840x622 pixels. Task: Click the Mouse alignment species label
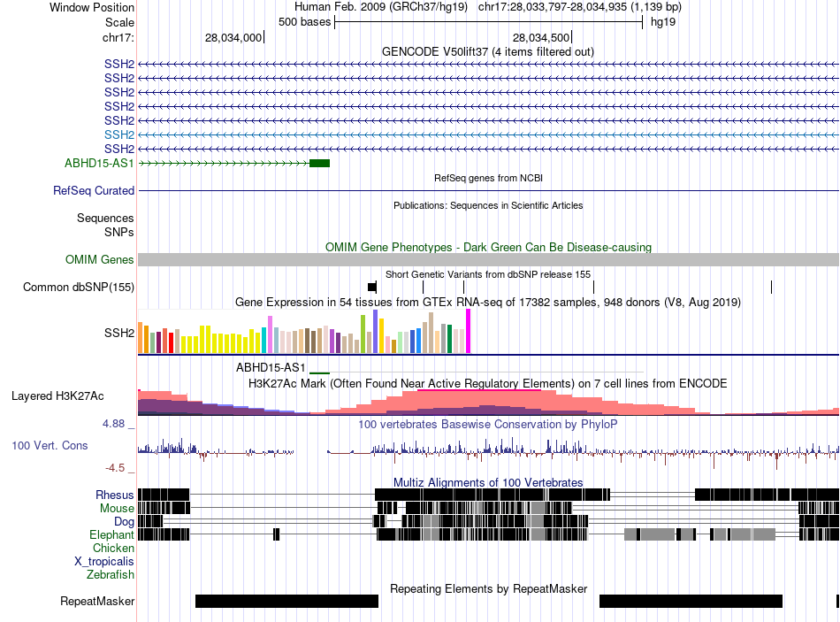117,509
